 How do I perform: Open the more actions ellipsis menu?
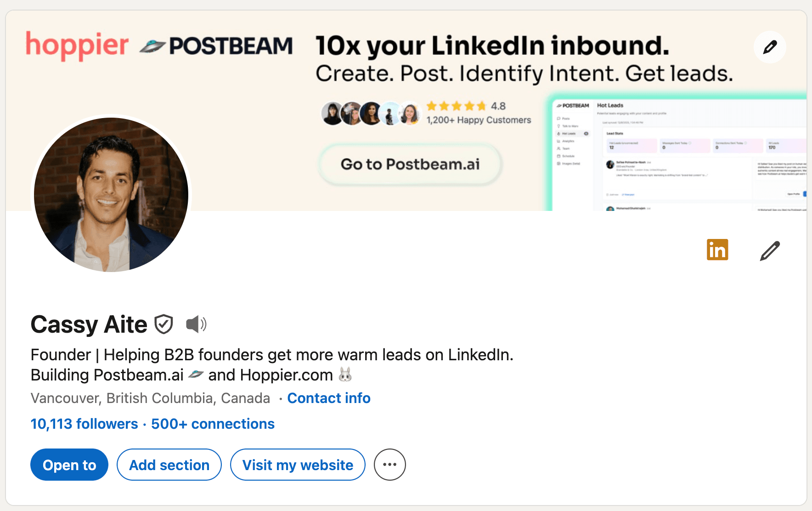(x=390, y=465)
